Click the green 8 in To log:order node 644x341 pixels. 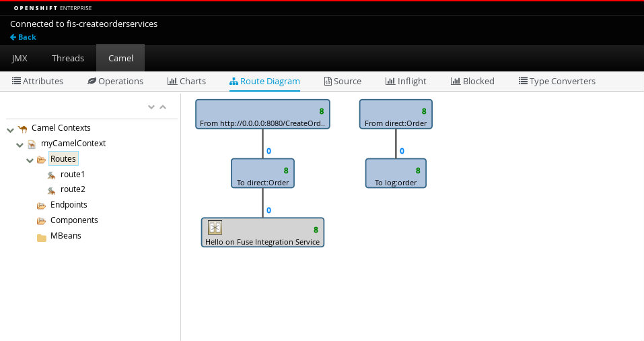[418, 170]
